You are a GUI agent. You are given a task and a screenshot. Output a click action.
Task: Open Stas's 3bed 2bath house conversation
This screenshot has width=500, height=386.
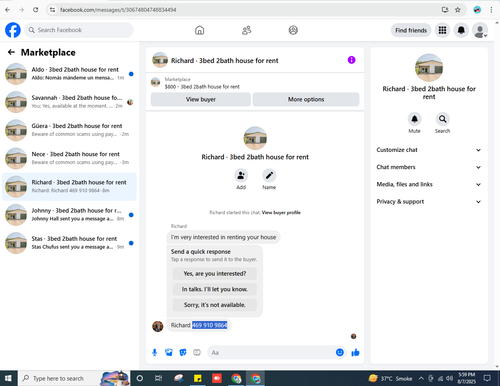tap(69, 243)
